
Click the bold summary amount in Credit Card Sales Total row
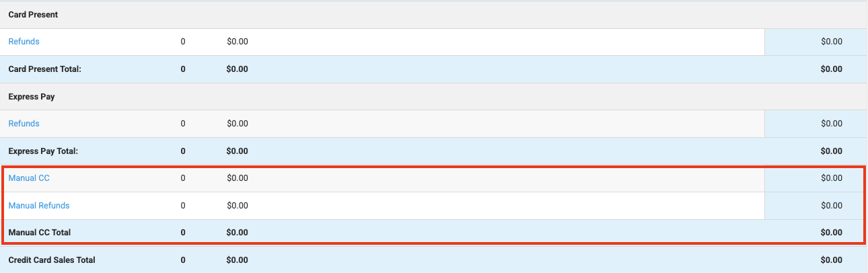tap(832, 260)
